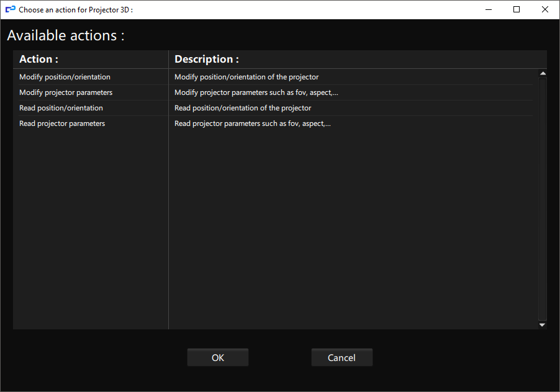Image resolution: width=560 pixels, height=392 pixels.
Task: Choose the Read position/orientation action
Action: (x=61, y=108)
